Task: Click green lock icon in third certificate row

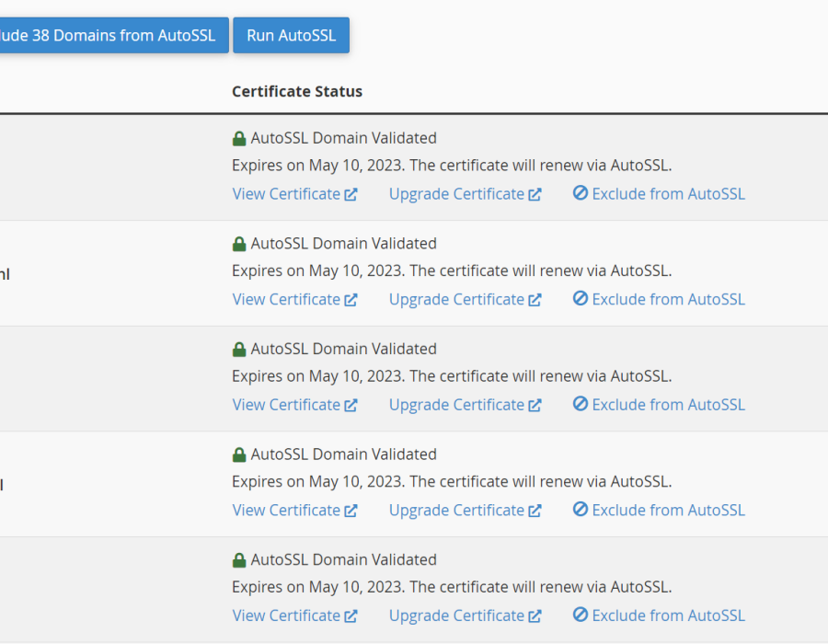Action: [239, 350]
